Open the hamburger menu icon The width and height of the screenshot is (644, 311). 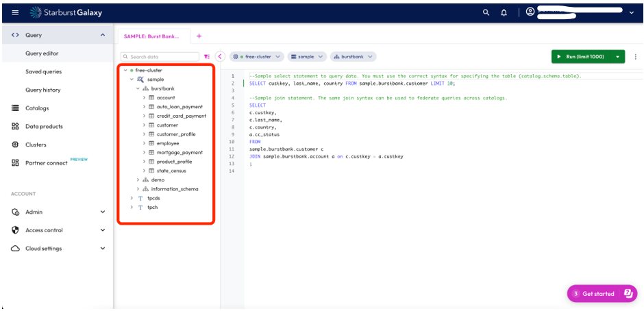pyautogui.click(x=15, y=12)
